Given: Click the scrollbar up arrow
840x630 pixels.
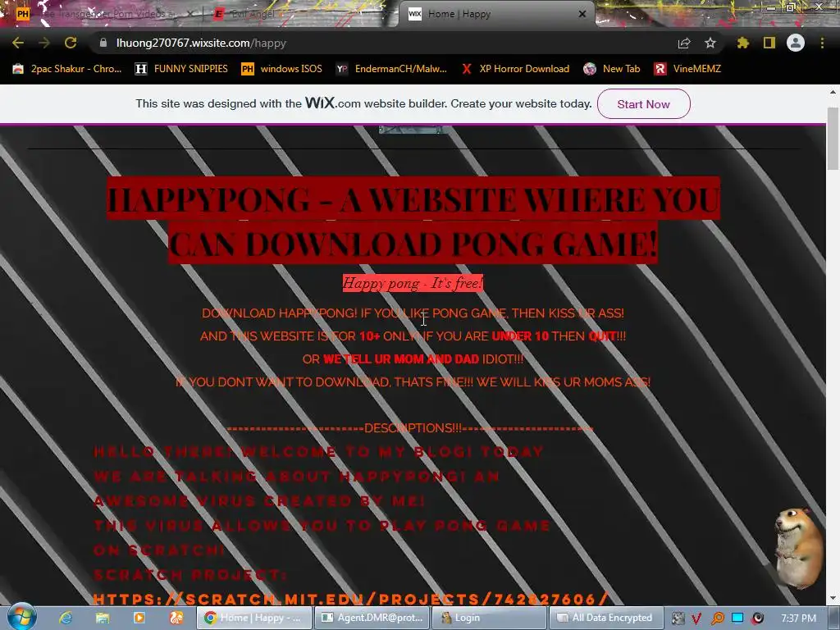Looking at the screenshot, I should pyautogui.click(x=833, y=92).
